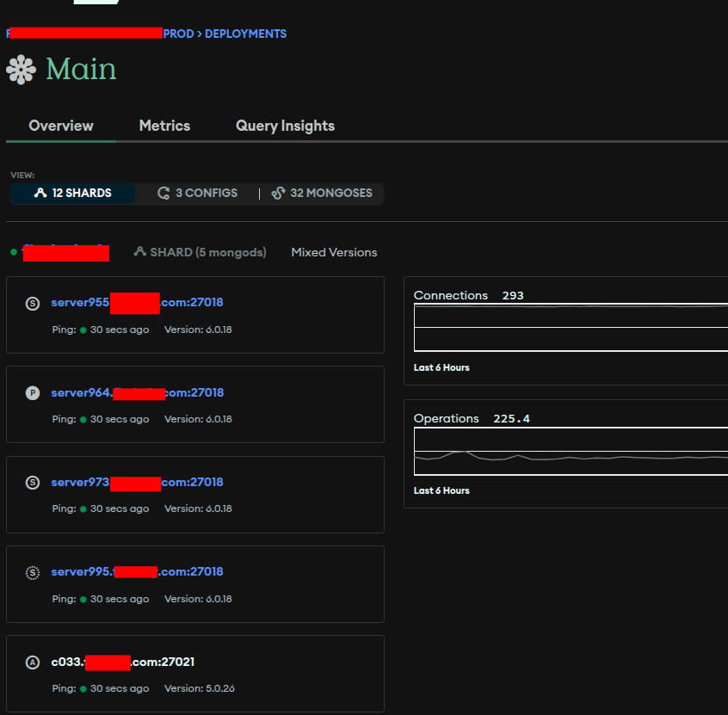728x715 pixels.
Task: Click the ping status dot for server955
Action: click(x=83, y=330)
